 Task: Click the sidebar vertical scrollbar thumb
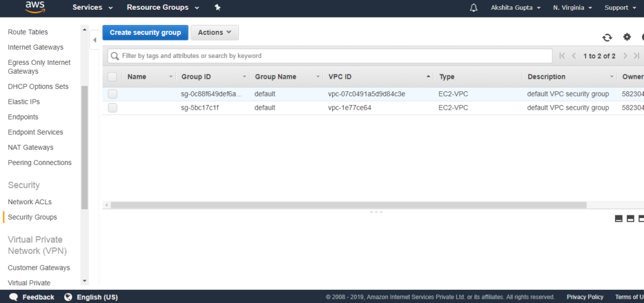pyautogui.click(x=85, y=147)
